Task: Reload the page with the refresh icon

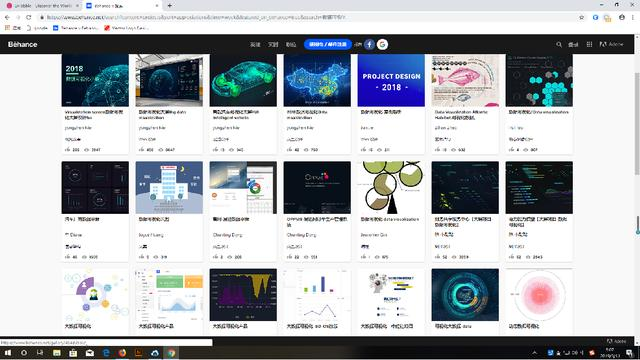Action: coord(29,17)
